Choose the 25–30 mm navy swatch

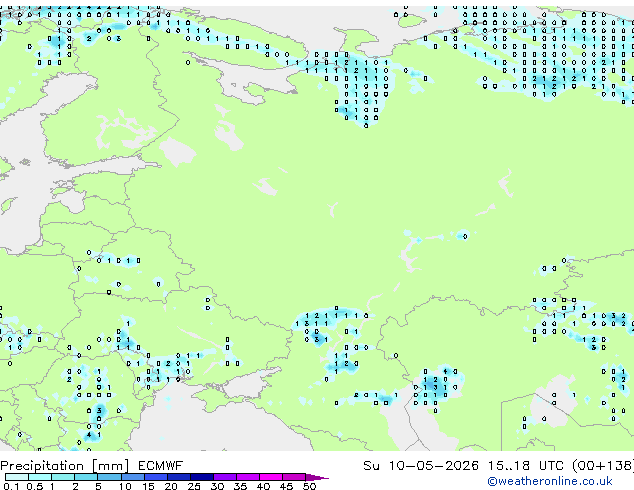[x=202, y=477]
